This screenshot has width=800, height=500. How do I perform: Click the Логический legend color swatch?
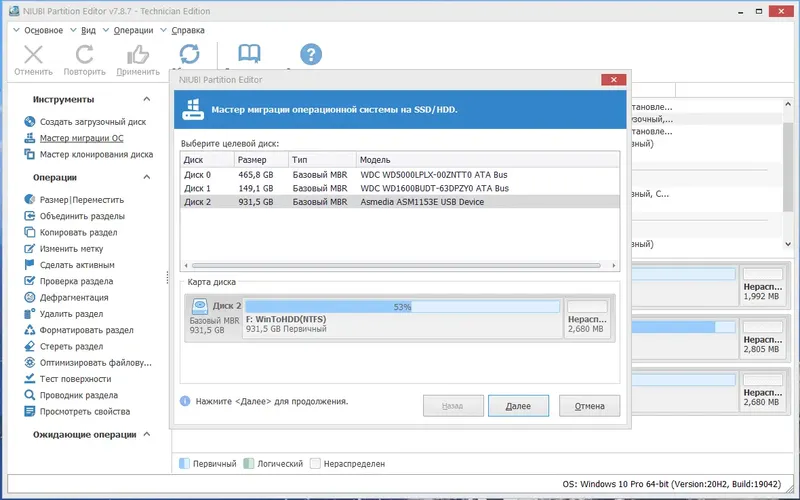tap(248, 463)
